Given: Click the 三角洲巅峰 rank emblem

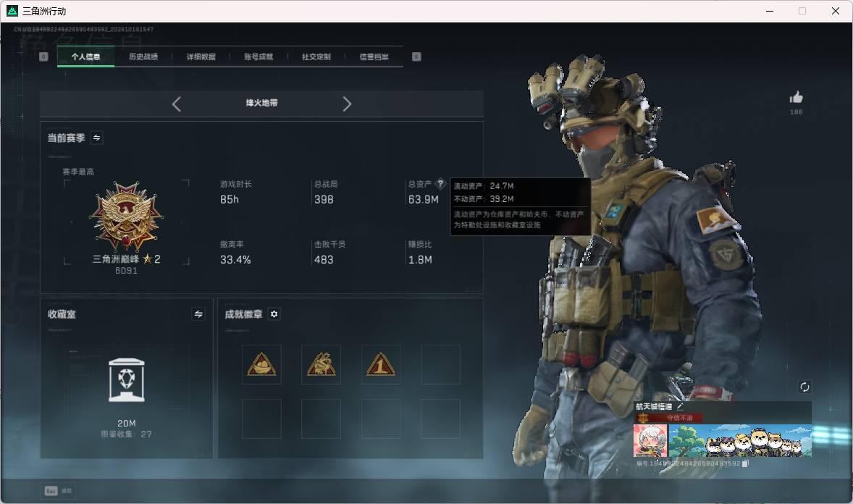Looking at the screenshot, I should coord(126,216).
